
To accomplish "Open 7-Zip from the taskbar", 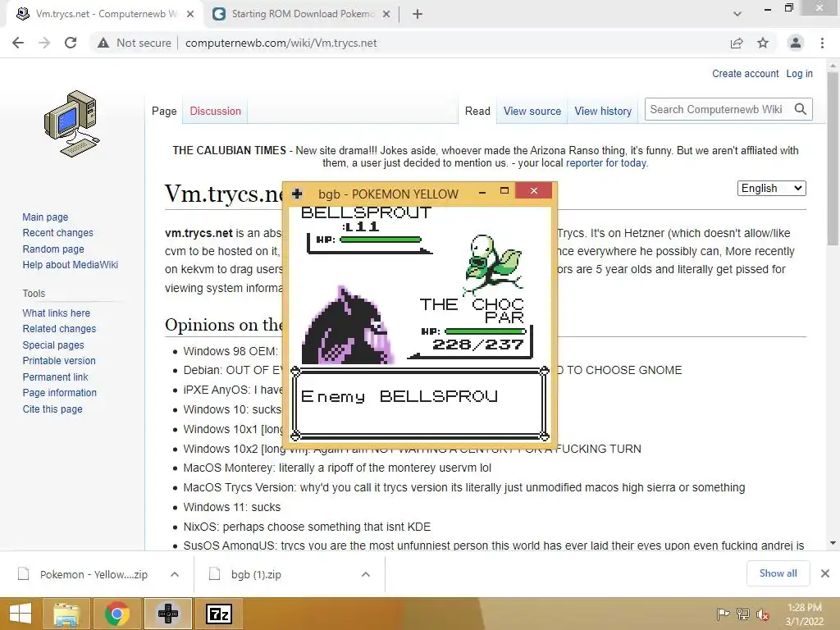I will point(218,614).
